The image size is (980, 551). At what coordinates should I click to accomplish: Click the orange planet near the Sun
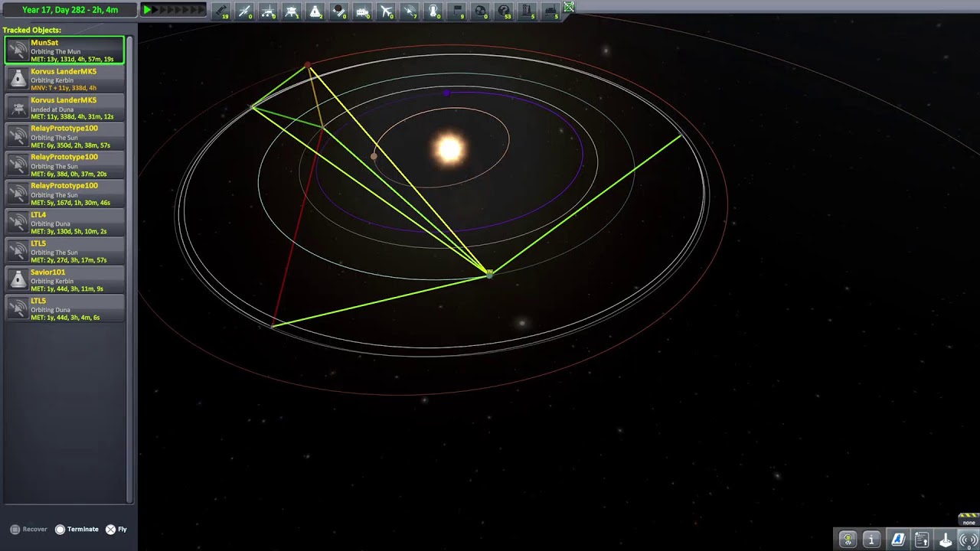[x=374, y=156]
